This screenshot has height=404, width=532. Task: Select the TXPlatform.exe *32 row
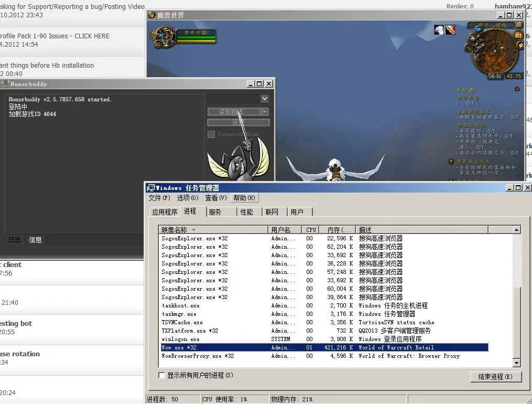pos(324,331)
